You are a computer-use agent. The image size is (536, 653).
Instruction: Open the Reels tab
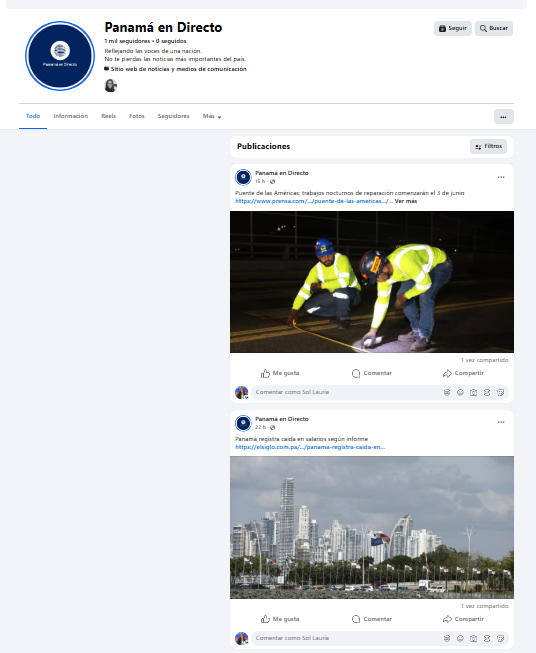(108, 116)
